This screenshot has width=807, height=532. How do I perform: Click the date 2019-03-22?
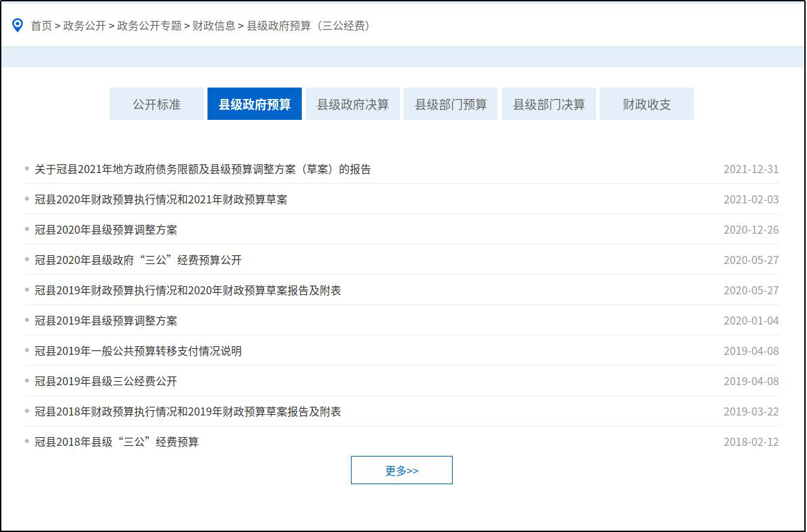coord(751,412)
